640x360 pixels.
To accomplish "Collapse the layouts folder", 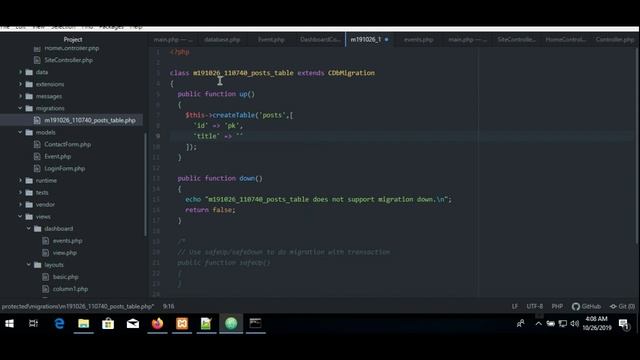I will tap(29, 264).
